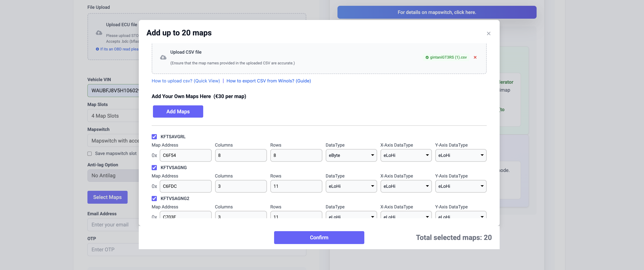Click the cloud upload icon under Upload ECU file

99,33
